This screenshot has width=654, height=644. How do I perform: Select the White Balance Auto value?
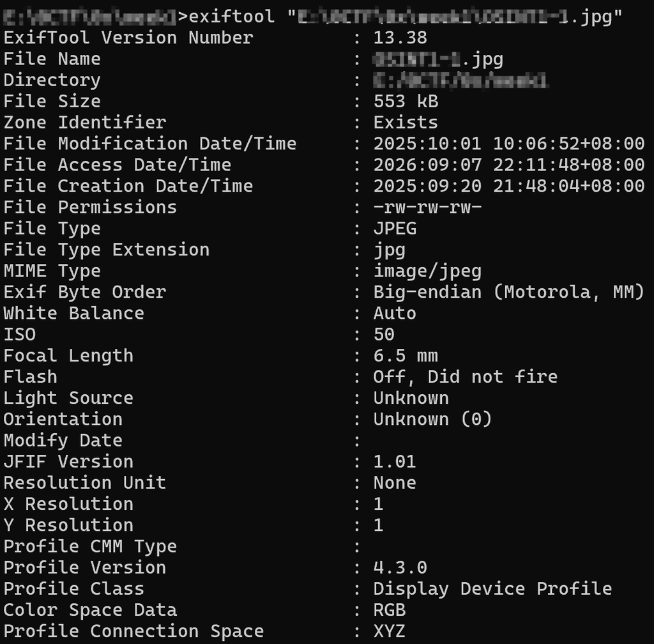[395, 313]
